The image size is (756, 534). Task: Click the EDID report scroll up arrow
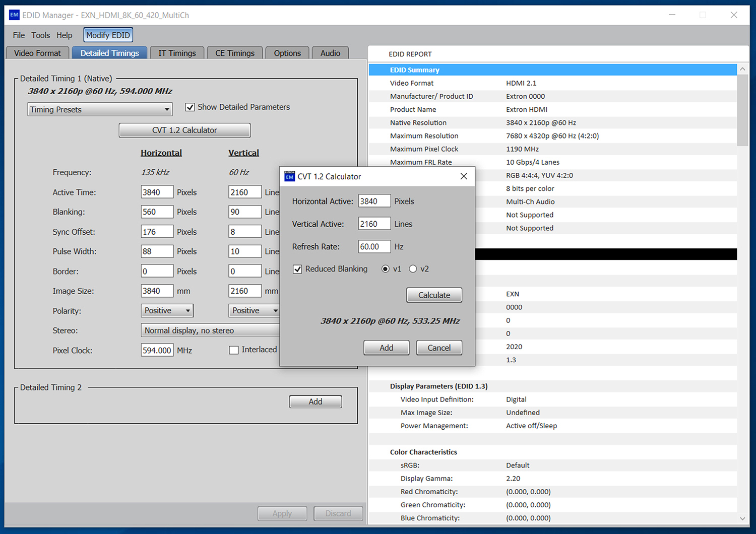742,69
